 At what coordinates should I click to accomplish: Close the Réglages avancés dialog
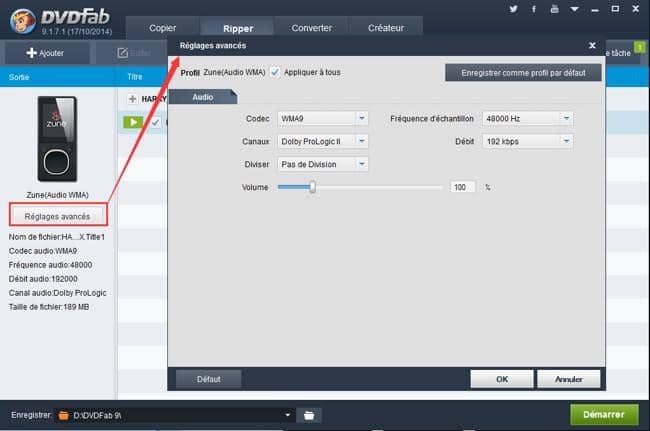pyautogui.click(x=592, y=46)
